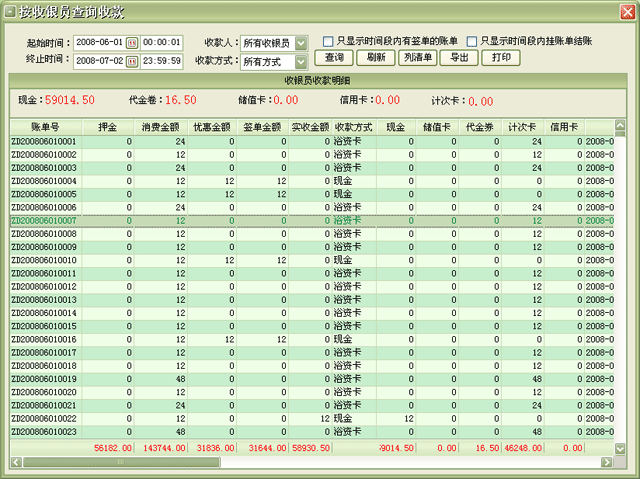The width and height of the screenshot is (640, 479).
Task: Enable 只显示时间段内有签单的账单 checkbox
Action: (x=328, y=41)
